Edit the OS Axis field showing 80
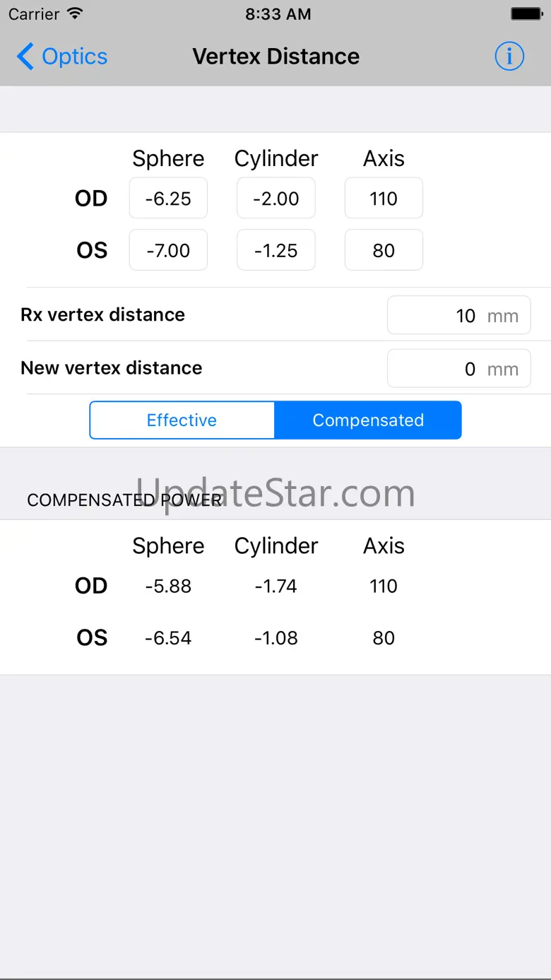551x980 pixels. pos(384,250)
